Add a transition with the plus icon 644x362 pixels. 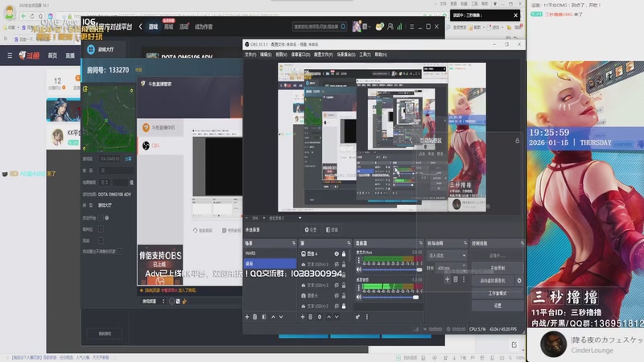447,279
